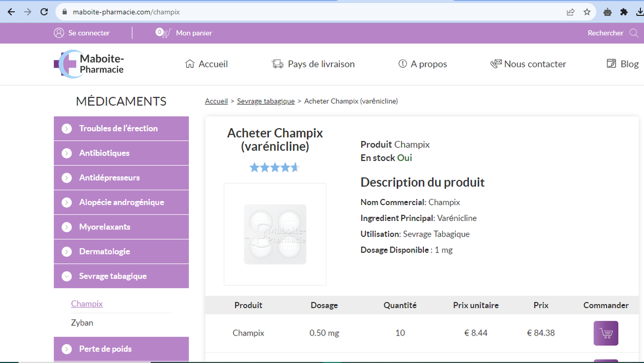This screenshot has height=363, width=644.
Task: Click the 'Quantité' column header
Action: click(400, 305)
